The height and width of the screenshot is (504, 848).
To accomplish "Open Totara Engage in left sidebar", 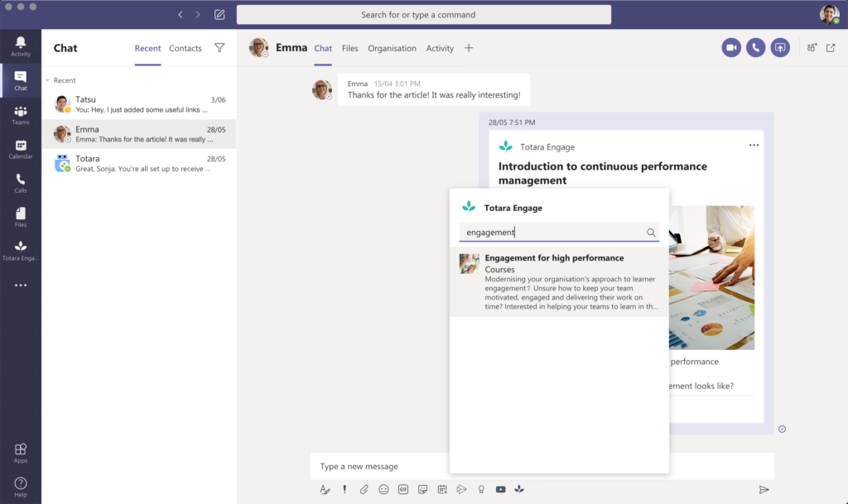I will (x=21, y=251).
